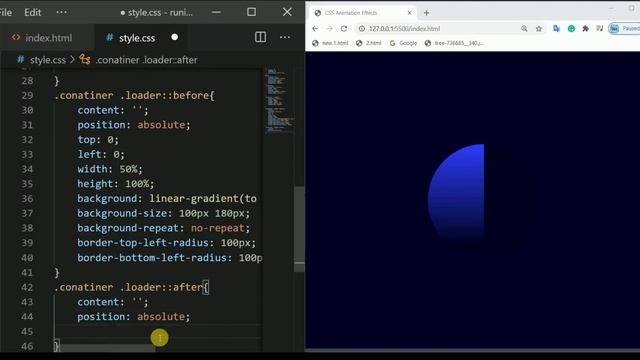Click the 'width: 50%' line
The image size is (640, 360).
pos(110,169)
